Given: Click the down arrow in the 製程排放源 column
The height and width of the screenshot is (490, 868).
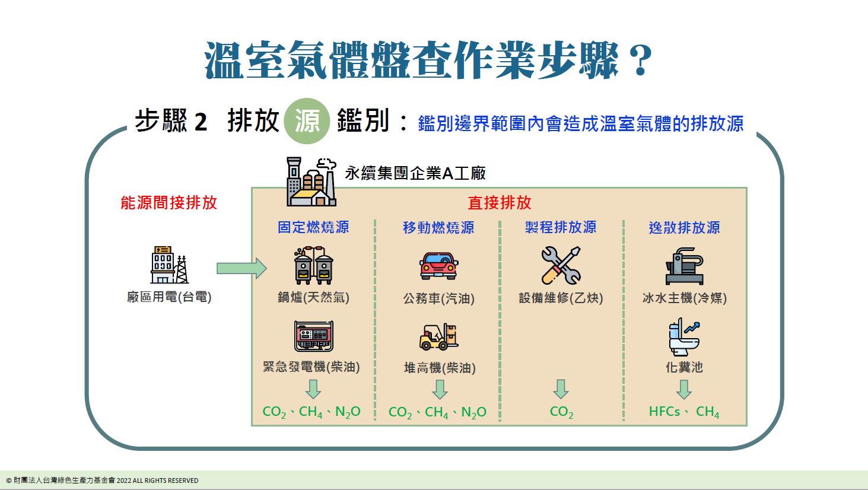Looking at the screenshot, I should point(561,389).
